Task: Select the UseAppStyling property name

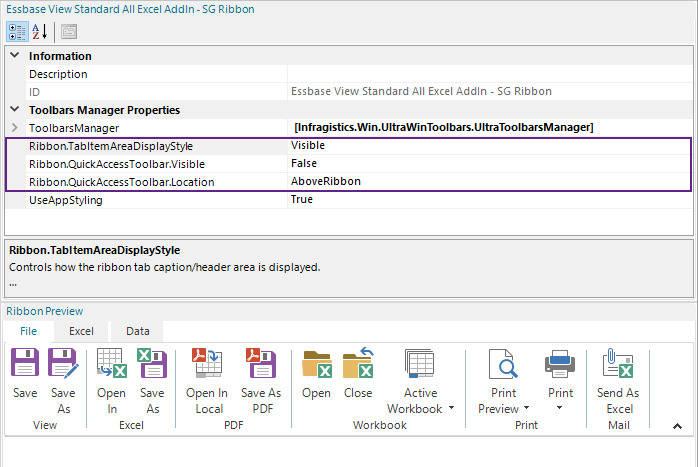Action: pyautogui.click(x=65, y=200)
